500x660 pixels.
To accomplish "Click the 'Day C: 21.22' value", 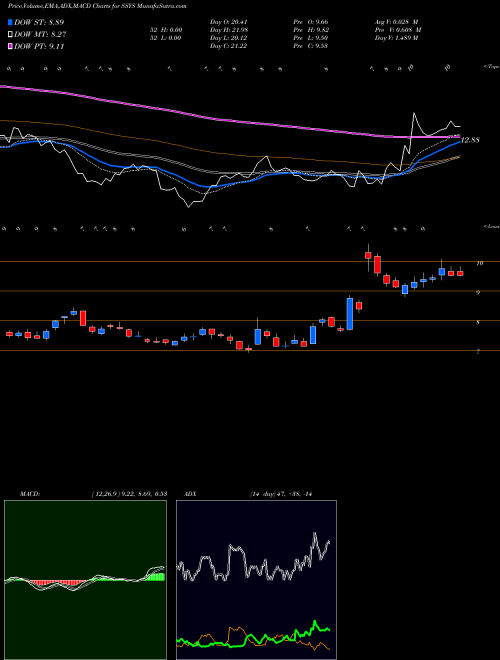I will coord(229,46).
